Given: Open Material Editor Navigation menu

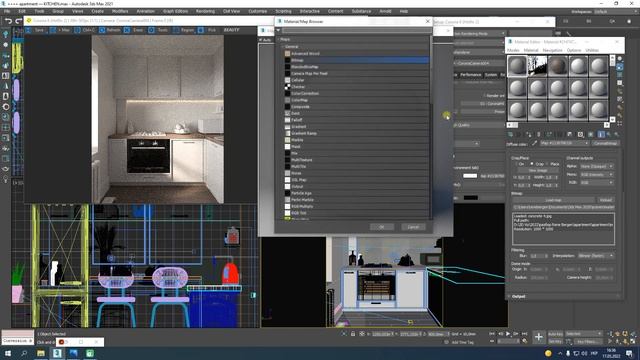Looking at the screenshot, I should point(552,50).
